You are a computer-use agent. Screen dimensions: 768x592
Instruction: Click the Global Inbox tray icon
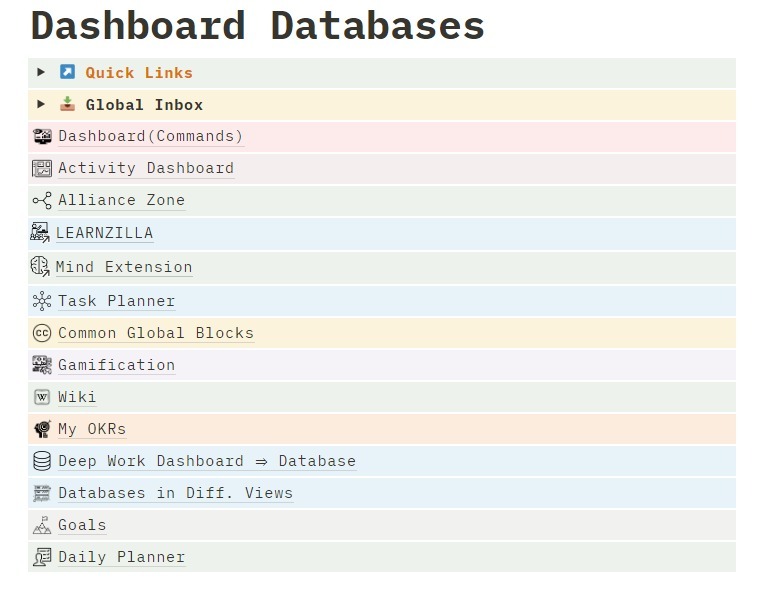click(67, 104)
